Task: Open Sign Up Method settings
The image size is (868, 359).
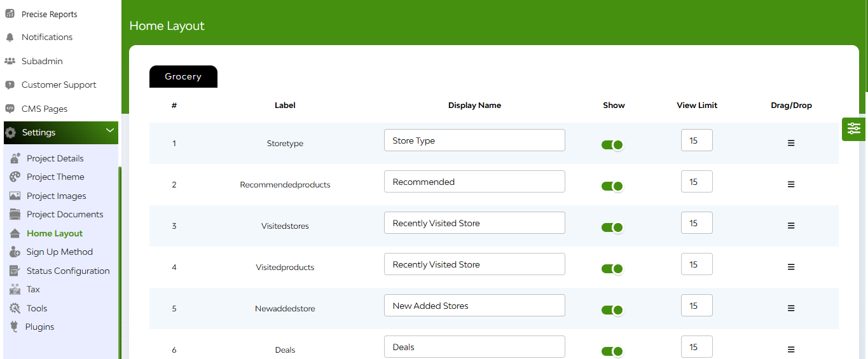Action: click(60, 252)
